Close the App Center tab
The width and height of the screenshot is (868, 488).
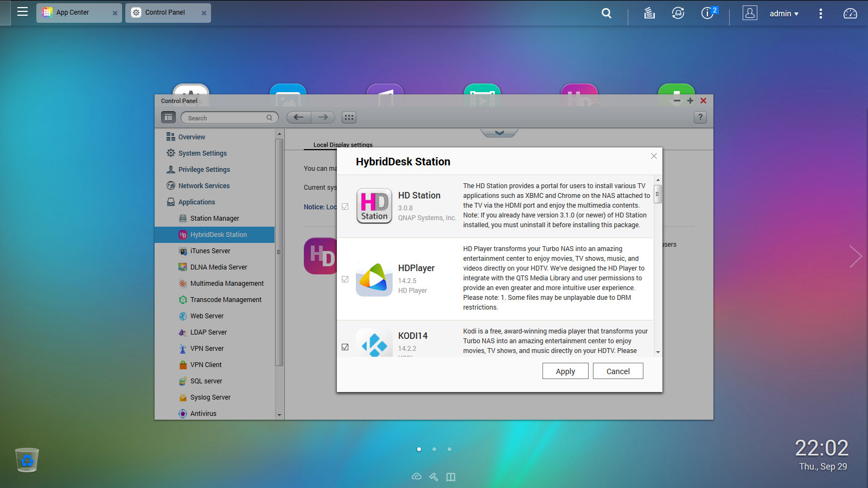click(115, 13)
